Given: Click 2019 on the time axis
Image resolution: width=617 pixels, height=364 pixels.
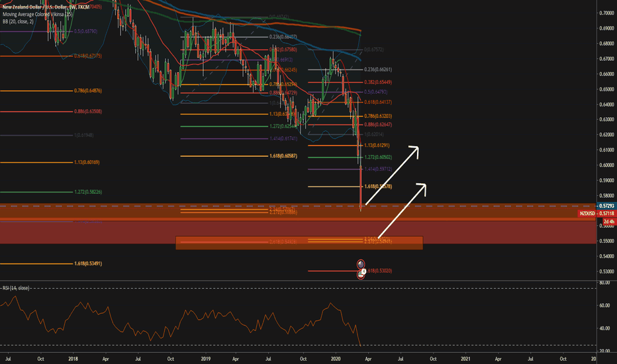Looking at the screenshot, I should click(x=205, y=359).
